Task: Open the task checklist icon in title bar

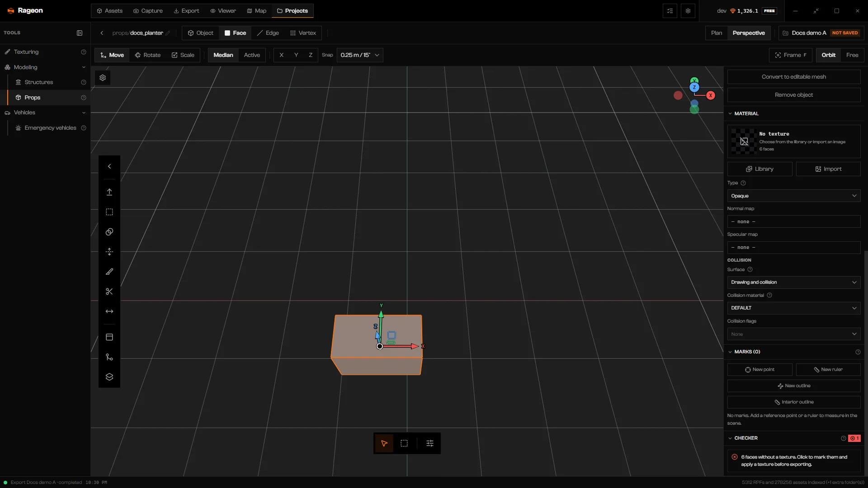Action: coord(670,11)
